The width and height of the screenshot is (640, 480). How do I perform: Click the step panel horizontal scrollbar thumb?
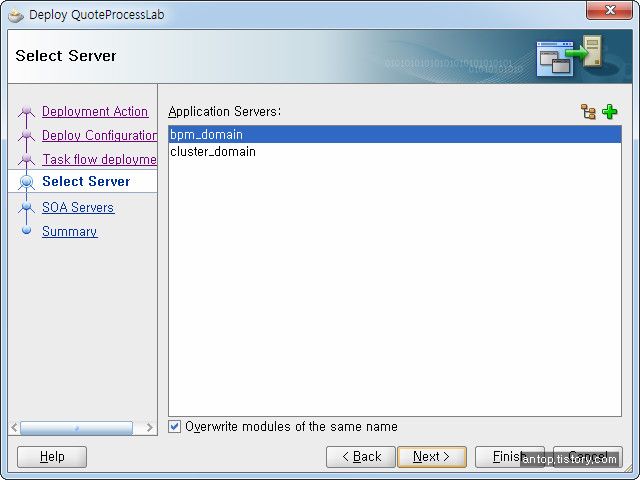(x=76, y=428)
